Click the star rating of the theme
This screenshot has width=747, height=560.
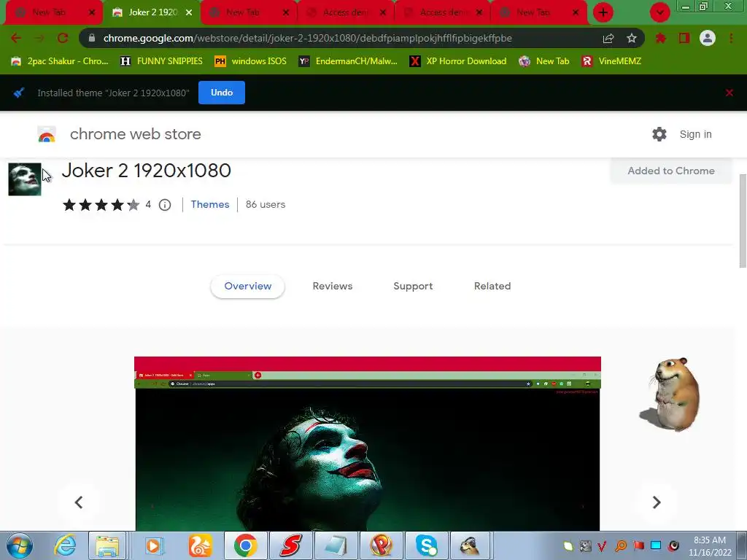[x=101, y=205]
